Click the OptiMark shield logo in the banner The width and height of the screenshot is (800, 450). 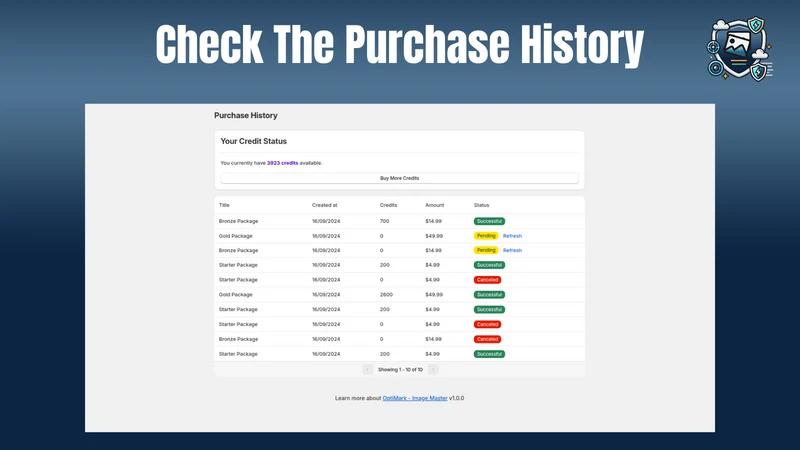tap(739, 48)
